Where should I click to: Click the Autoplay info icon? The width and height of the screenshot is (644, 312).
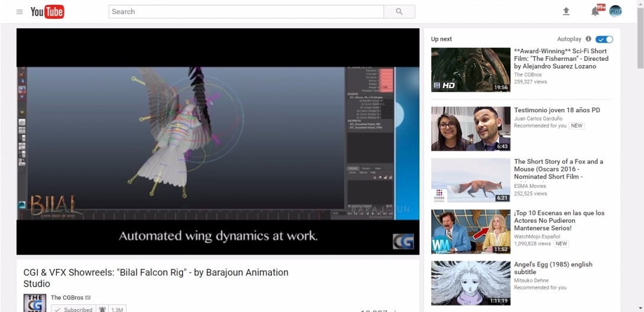588,39
